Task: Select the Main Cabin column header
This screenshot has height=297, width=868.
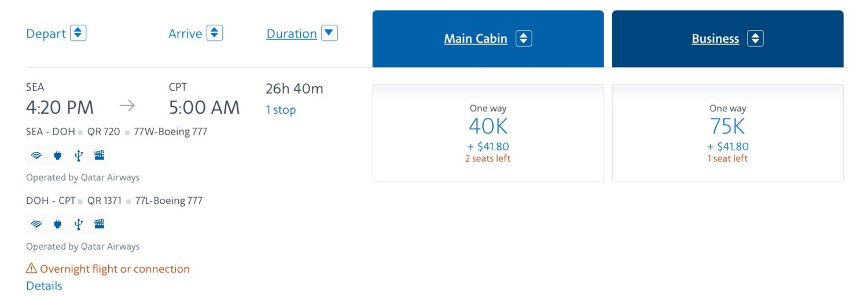Action: tap(475, 39)
